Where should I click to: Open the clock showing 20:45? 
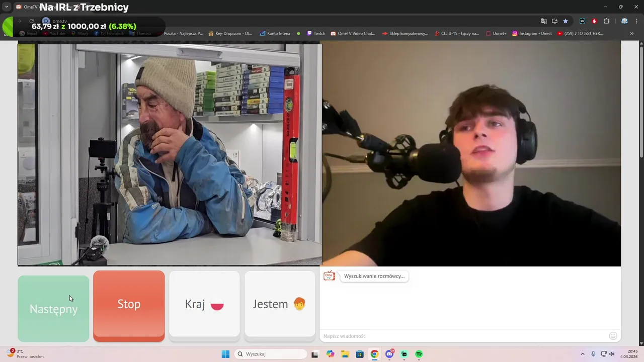629,354
